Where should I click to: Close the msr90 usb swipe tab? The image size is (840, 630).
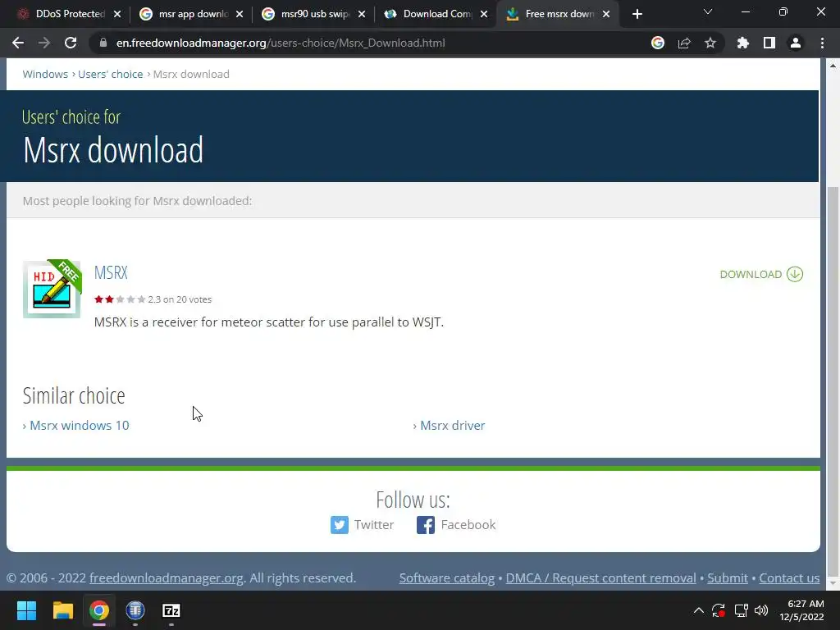[x=362, y=14]
